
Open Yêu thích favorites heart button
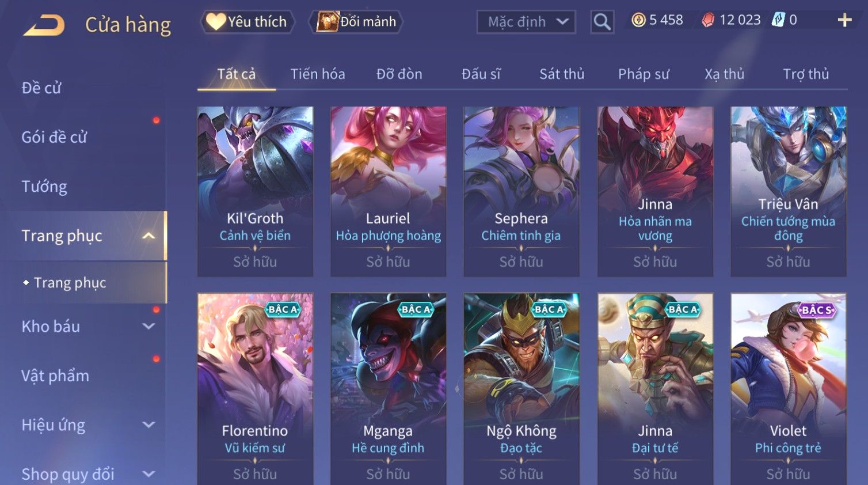pos(248,22)
